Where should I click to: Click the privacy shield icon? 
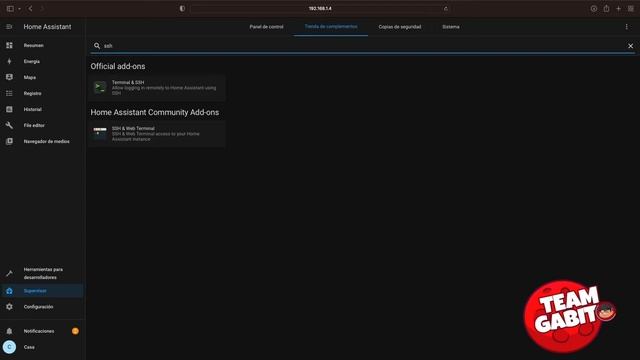[x=182, y=8]
